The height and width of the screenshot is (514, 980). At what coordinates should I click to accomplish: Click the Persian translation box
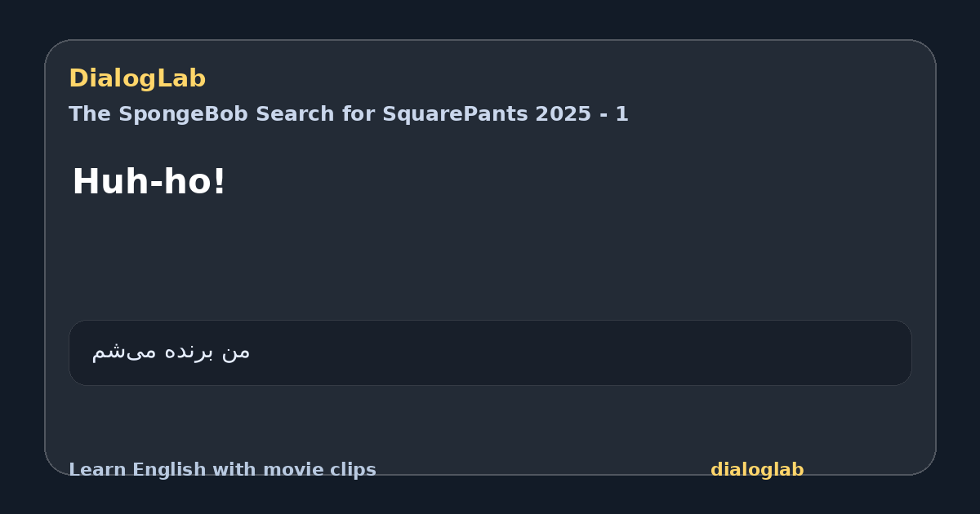pyautogui.click(x=490, y=352)
